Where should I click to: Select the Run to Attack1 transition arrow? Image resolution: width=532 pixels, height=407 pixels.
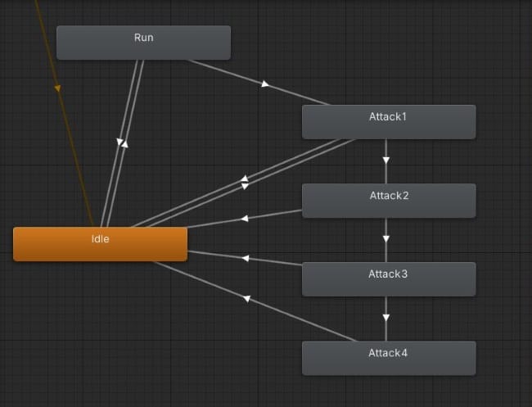tap(265, 84)
